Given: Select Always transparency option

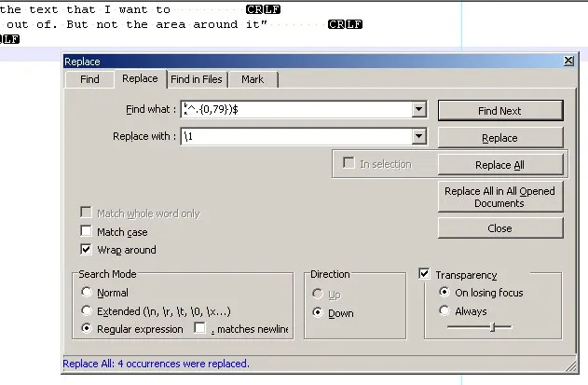Looking at the screenshot, I should 444,310.
